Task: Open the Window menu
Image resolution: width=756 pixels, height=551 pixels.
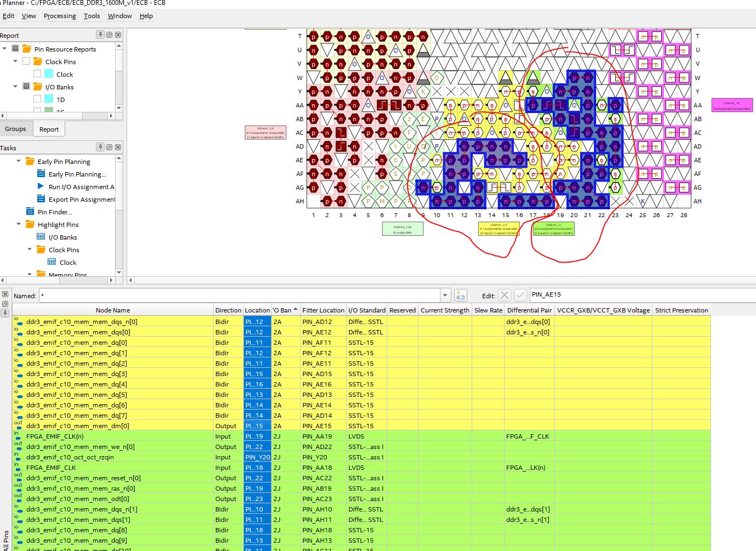Action: click(x=119, y=16)
